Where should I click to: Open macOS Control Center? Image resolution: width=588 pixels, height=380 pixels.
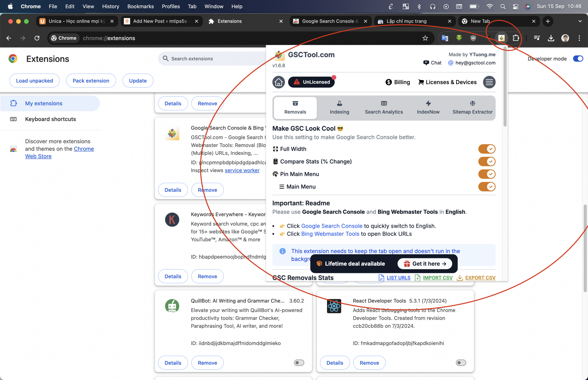click(515, 6)
